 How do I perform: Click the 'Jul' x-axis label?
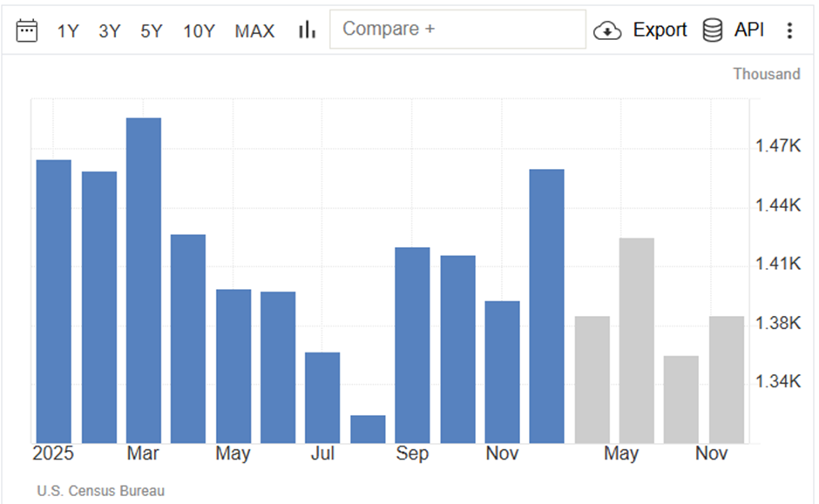point(322,453)
